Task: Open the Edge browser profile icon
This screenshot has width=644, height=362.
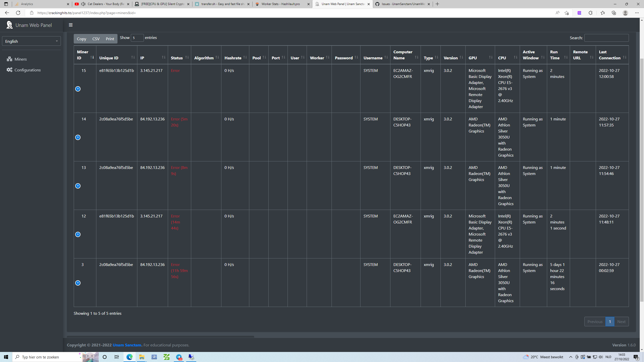Action: (625, 13)
